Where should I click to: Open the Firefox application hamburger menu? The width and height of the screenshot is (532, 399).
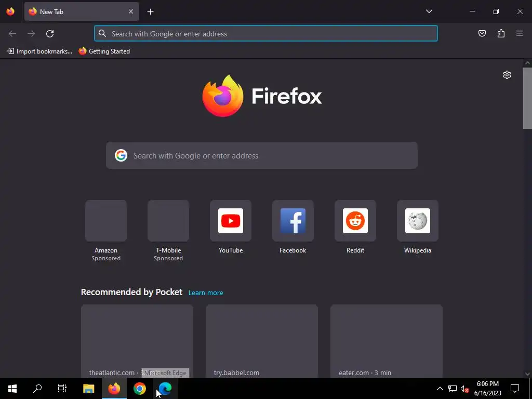520,33
